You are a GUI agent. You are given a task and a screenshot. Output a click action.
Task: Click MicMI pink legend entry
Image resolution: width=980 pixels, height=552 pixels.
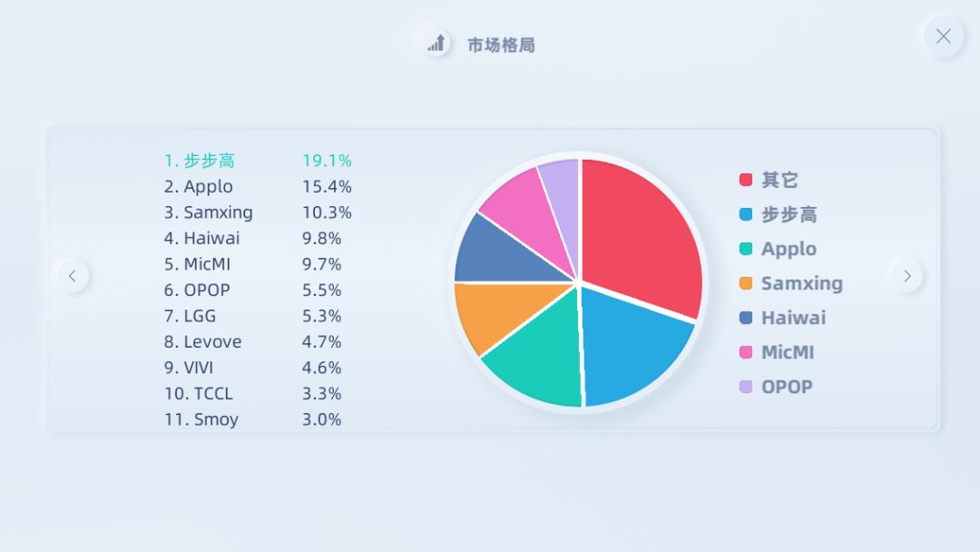click(x=777, y=352)
